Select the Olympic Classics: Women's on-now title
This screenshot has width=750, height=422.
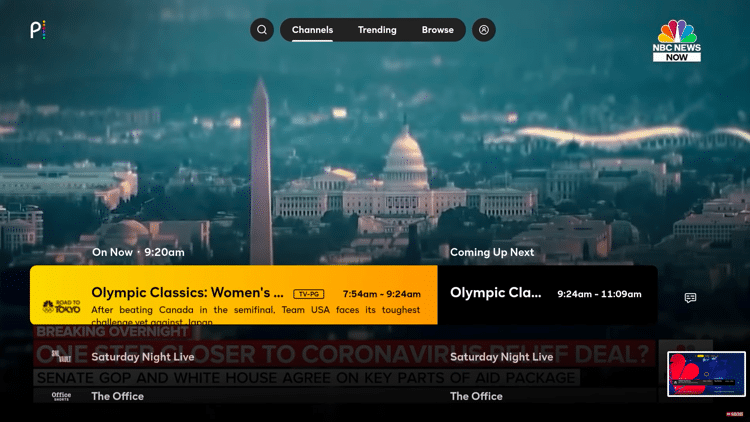point(187,292)
